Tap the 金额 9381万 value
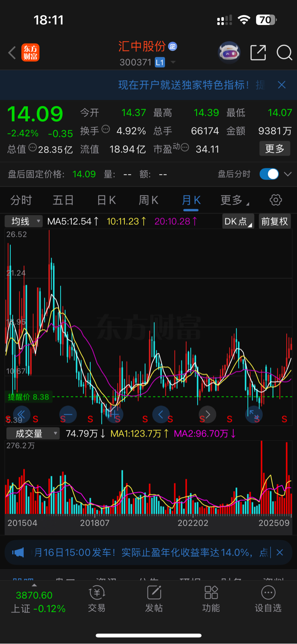Viewport: 297px width, 644px height. [x=275, y=131]
